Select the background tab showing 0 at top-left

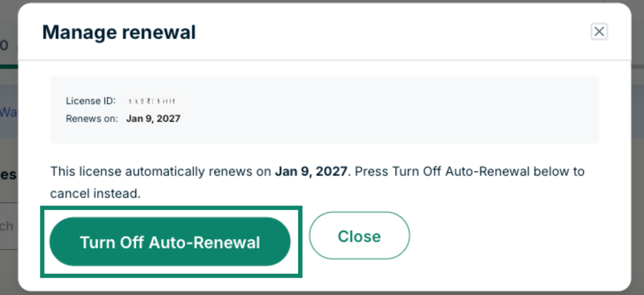coord(4,45)
